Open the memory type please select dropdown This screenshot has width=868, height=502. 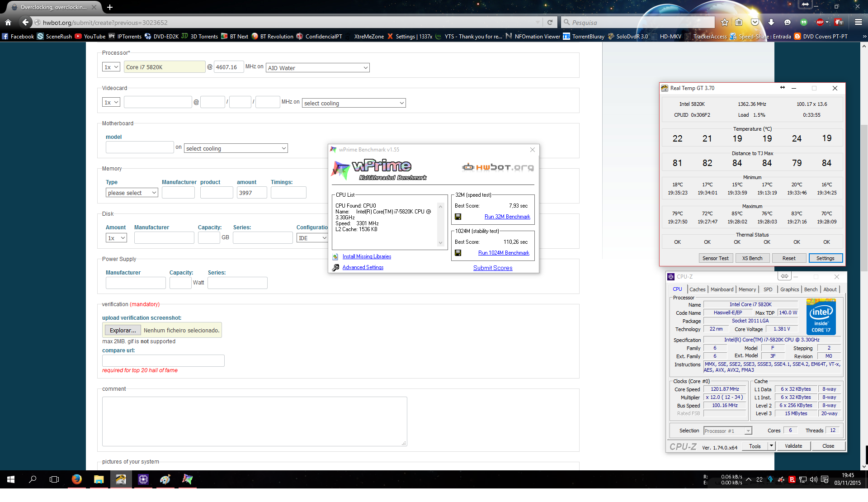pyautogui.click(x=132, y=193)
